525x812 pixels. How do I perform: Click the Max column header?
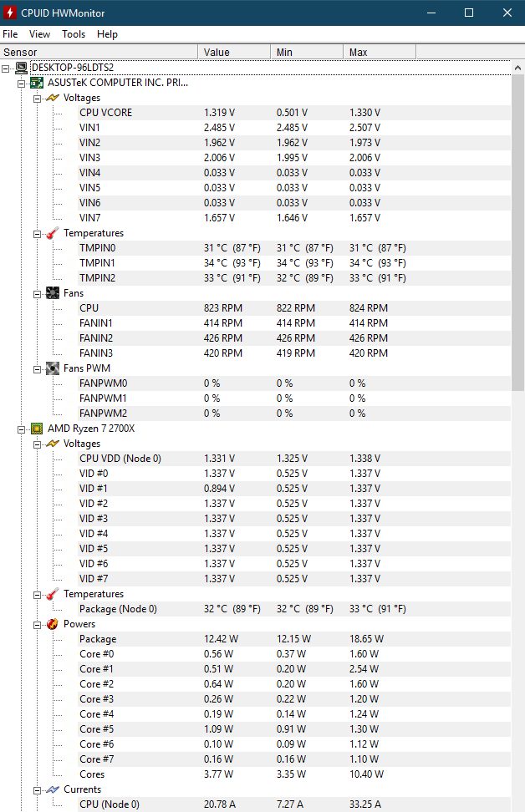pyautogui.click(x=380, y=53)
